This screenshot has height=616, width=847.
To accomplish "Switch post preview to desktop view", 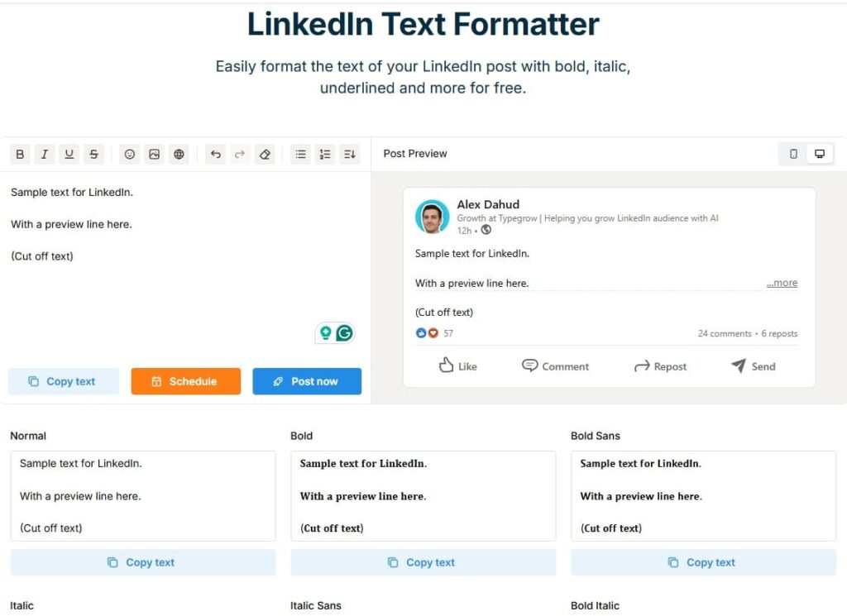I will click(820, 154).
